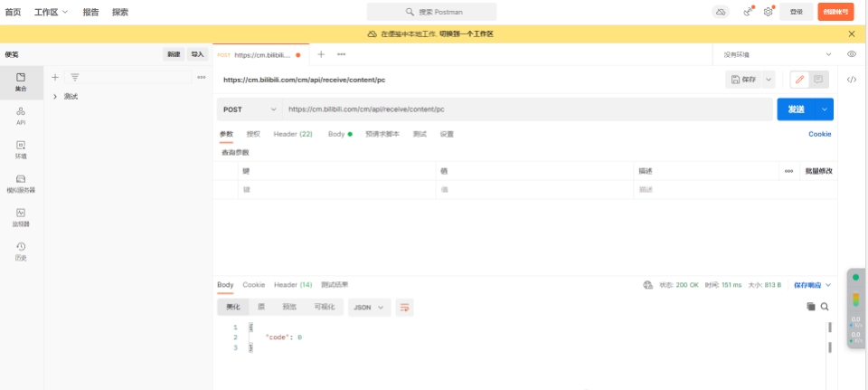Open the 集合 collections sidebar panel
868x390 pixels.
21,82
